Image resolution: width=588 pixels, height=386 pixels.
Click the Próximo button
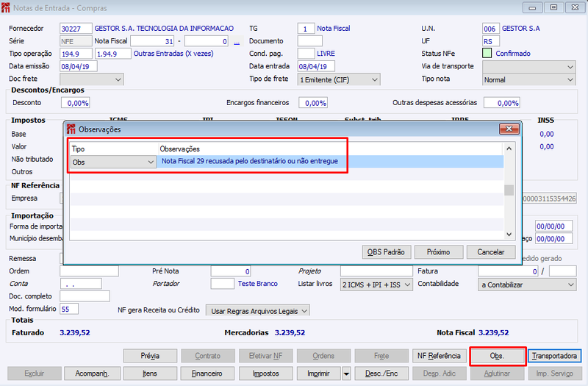coord(438,252)
